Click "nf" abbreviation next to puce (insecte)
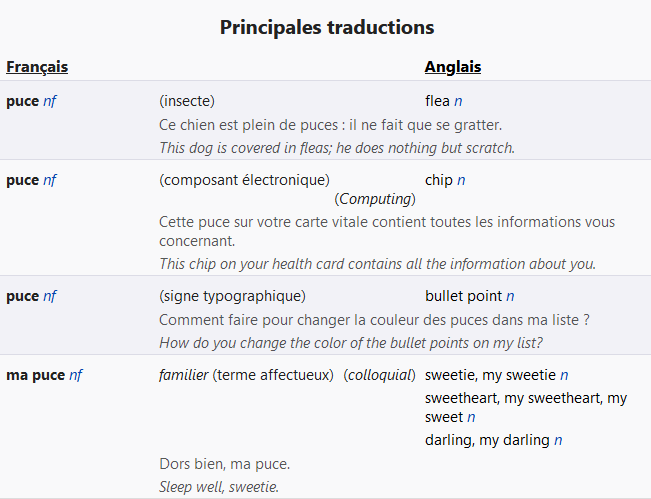Image resolution: width=651 pixels, height=499 pixels. (49, 101)
